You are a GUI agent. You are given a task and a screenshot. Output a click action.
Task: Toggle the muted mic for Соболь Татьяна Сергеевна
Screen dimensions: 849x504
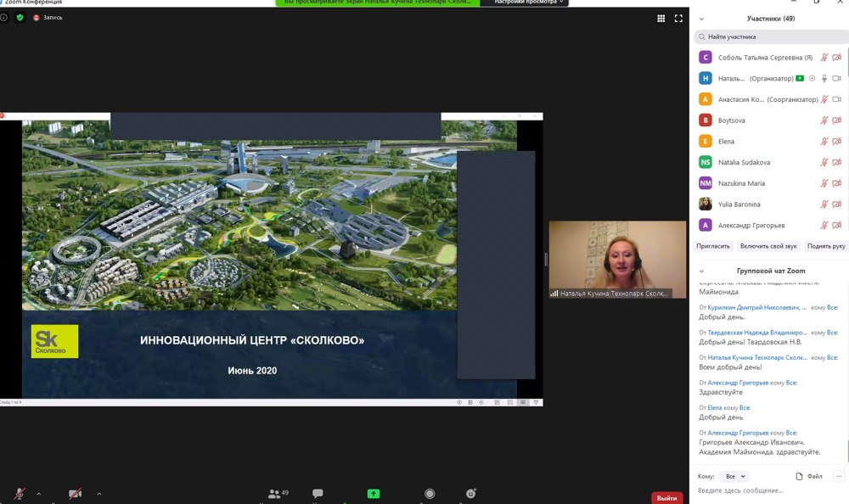pyautogui.click(x=824, y=58)
